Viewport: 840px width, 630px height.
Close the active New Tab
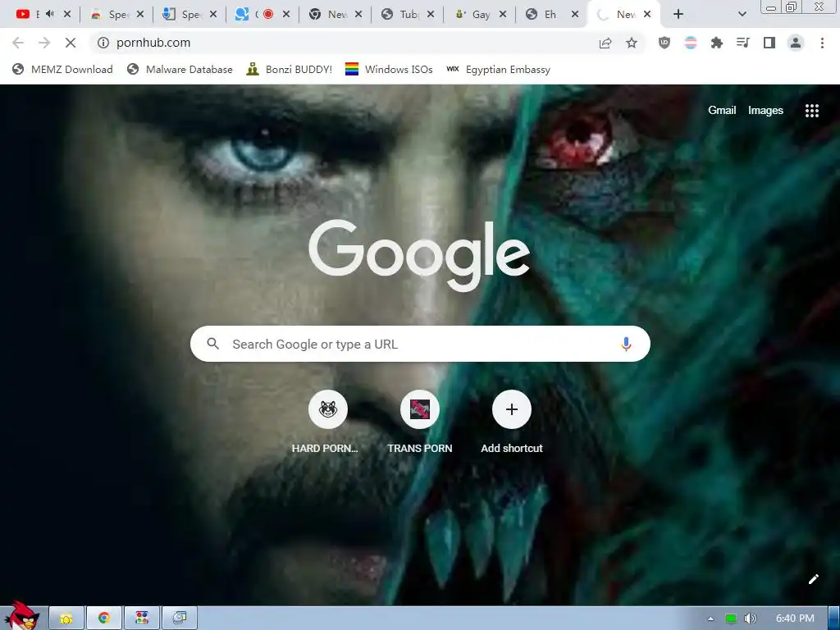pyautogui.click(x=647, y=15)
